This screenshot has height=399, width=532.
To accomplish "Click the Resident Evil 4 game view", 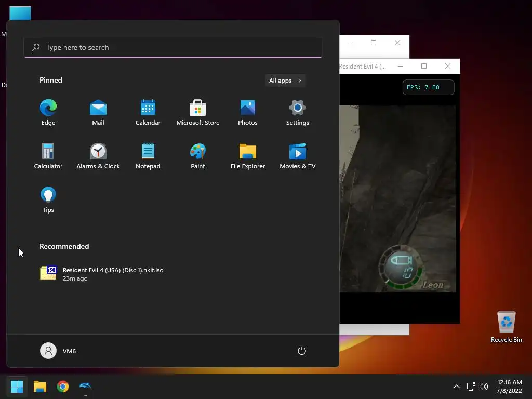I will tap(397, 199).
